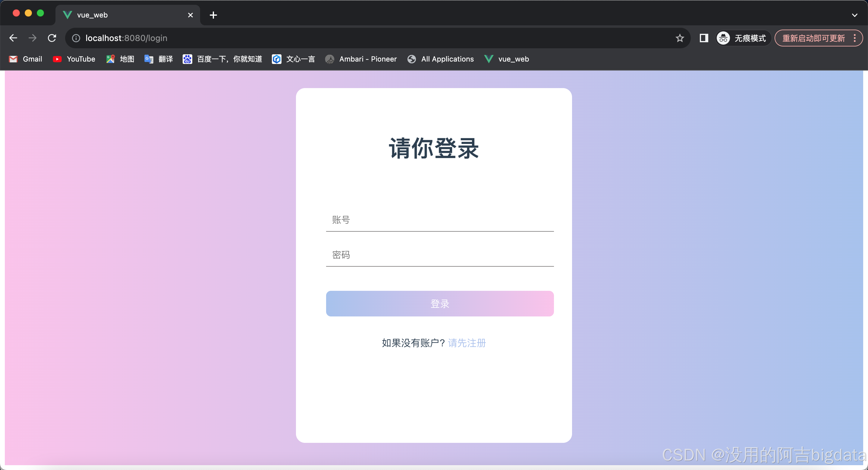Close the vue_web tab

(x=190, y=15)
